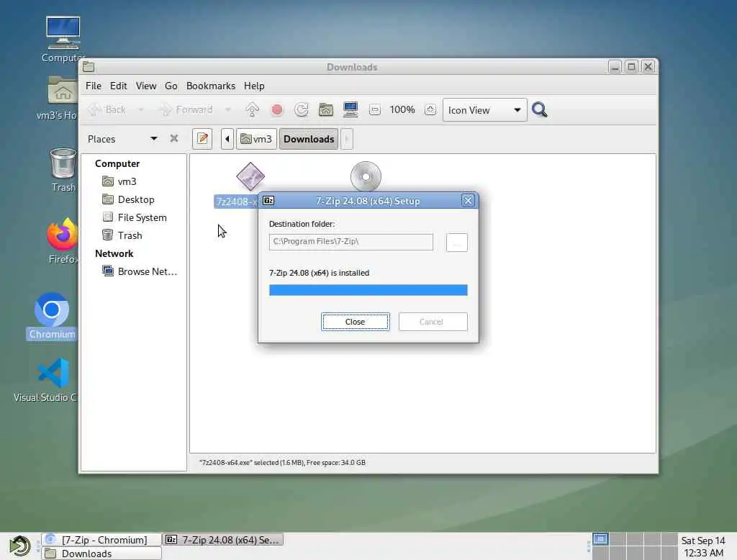Open the Computer toolbar icon
Screen dimensions: 737x560
point(351,110)
